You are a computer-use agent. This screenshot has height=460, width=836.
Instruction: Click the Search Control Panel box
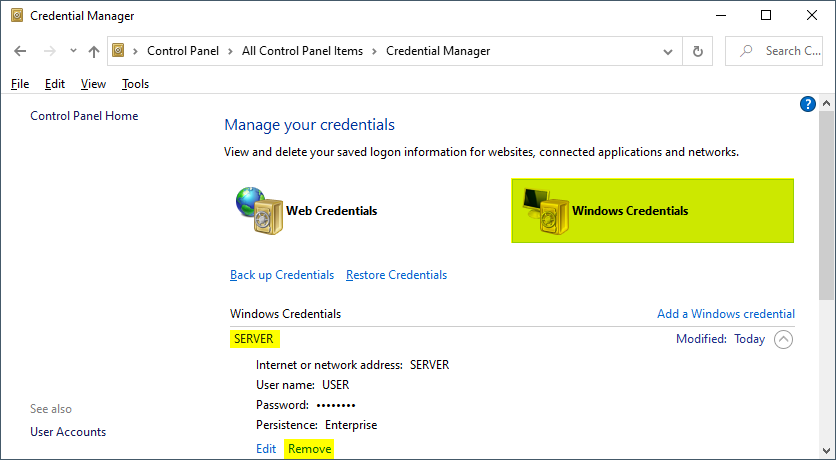coord(774,51)
